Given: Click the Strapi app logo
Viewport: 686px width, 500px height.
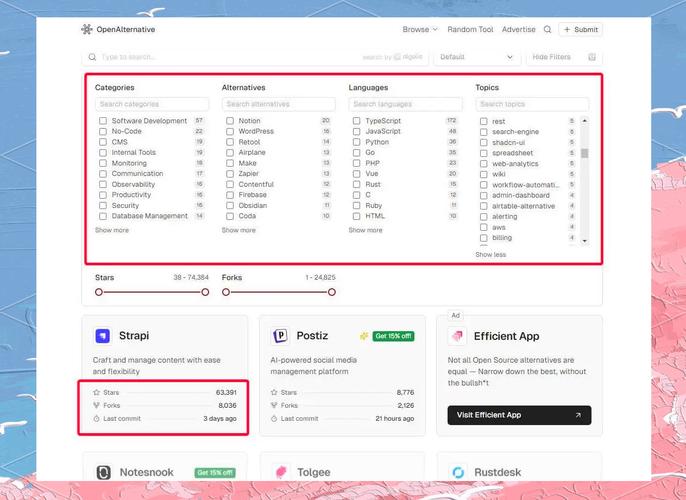Looking at the screenshot, I should click(x=103, y=336).
